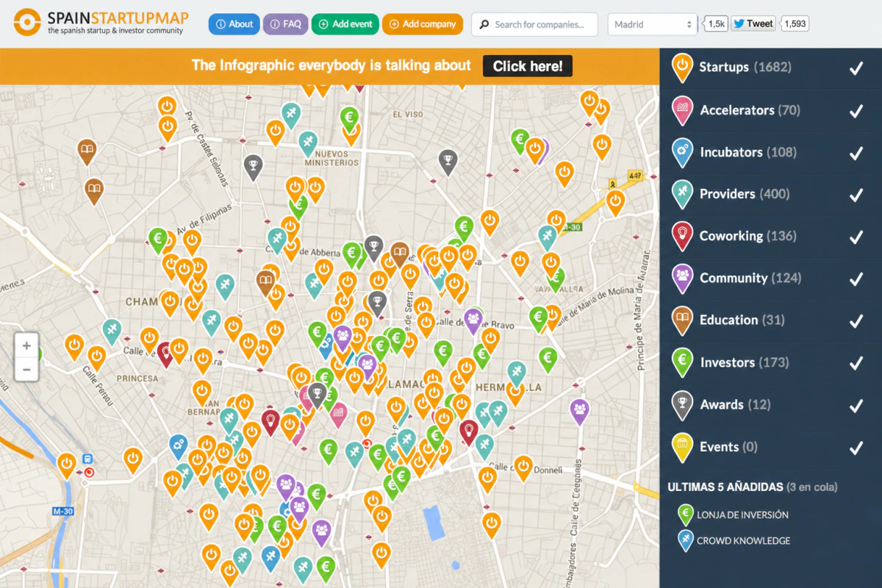
Task: Zoom out on the map
Action: pos(26,370)
